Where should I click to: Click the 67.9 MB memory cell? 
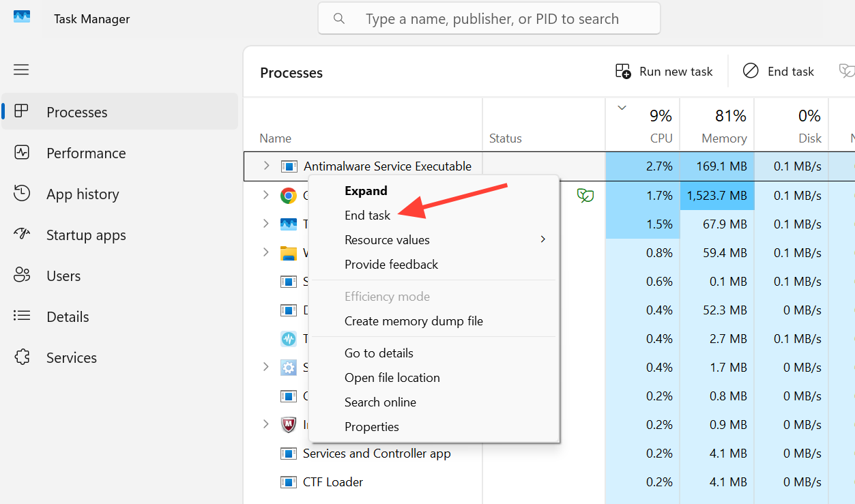tap(717, 224)
